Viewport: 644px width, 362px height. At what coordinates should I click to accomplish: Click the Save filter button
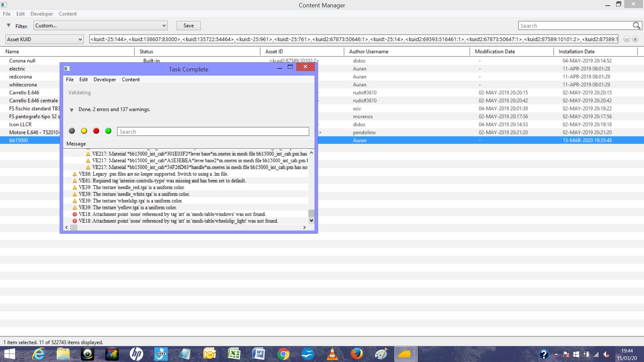pos(189,25)
